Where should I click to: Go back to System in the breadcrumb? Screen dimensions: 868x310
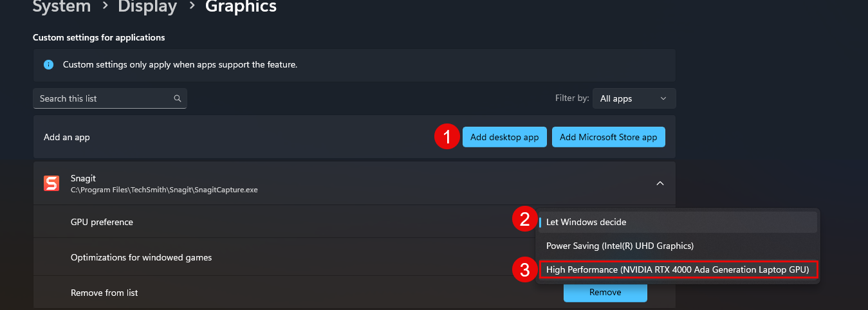click(62, 7)
